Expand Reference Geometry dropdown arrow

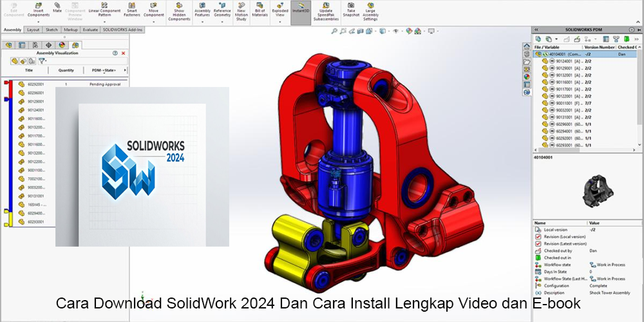click(x=222, y=22)
